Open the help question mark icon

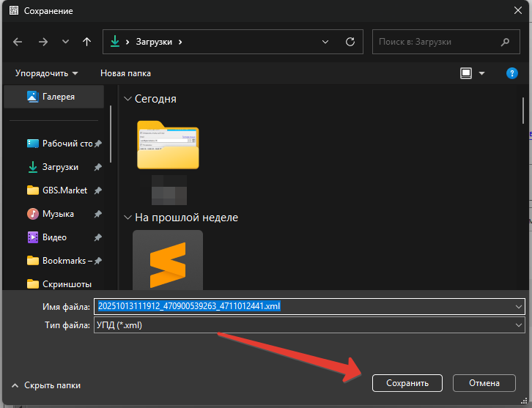click(512, 73)
